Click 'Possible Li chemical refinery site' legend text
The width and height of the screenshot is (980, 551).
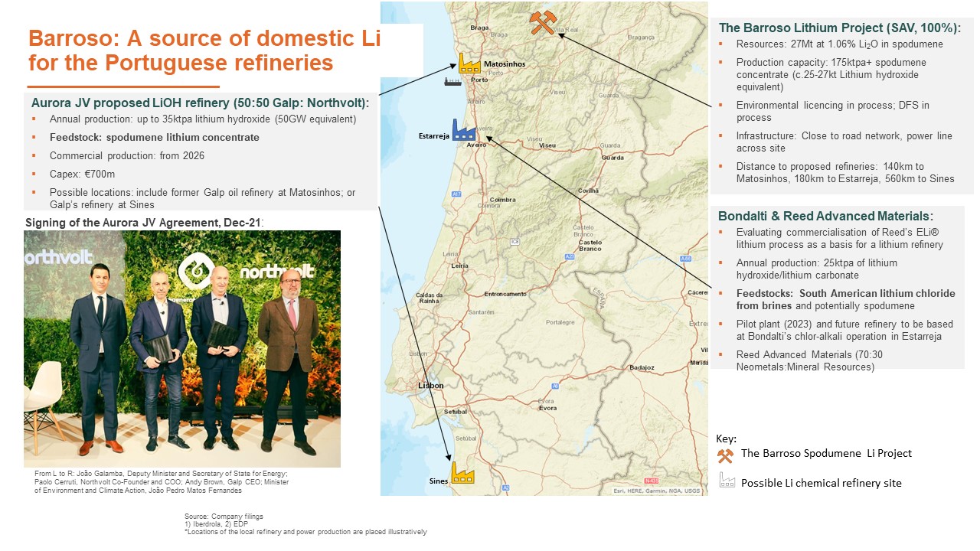pos(821,482)
